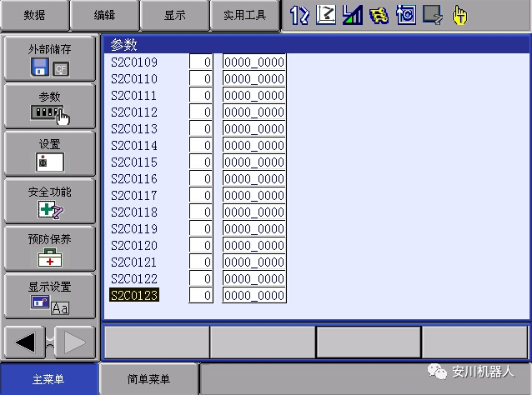Select parameter S2C0121

click(134, 262)
